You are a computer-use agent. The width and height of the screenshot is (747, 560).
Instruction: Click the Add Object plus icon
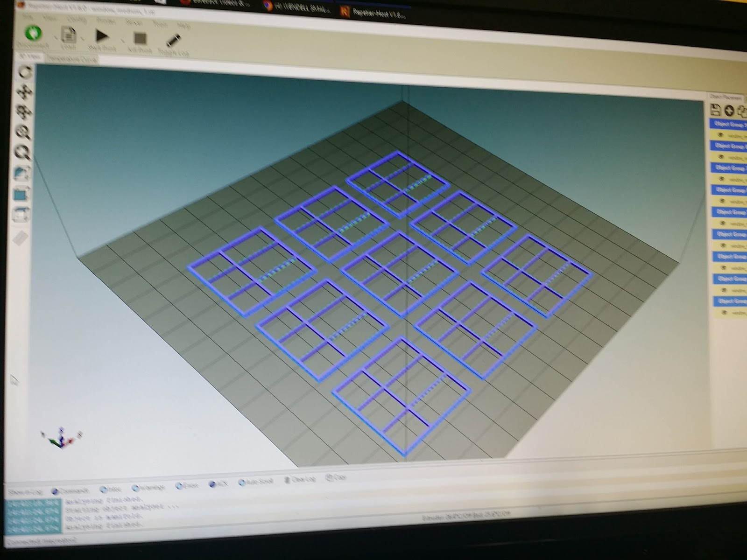pyautogui.click(x=729, y=111)
